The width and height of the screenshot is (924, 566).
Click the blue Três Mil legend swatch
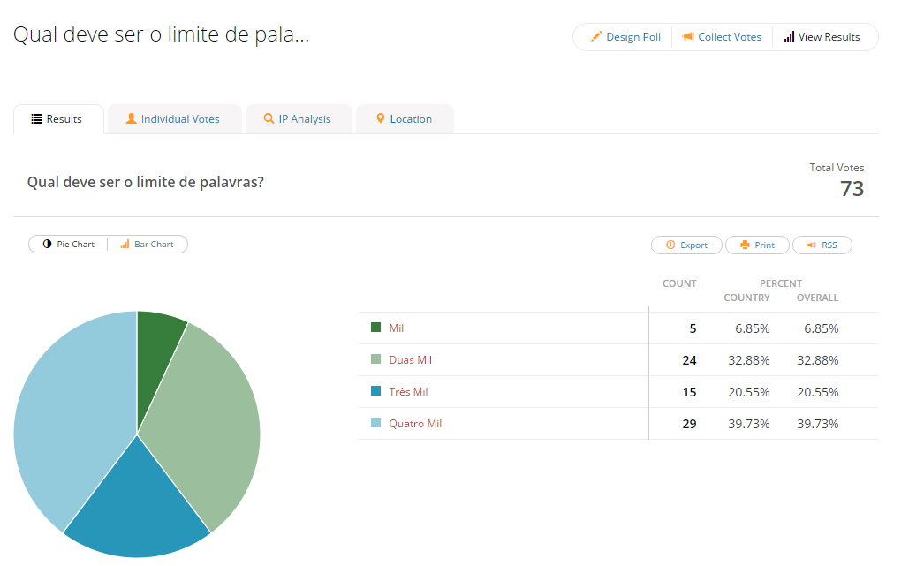pyautogui.click(x=376, y=392)
